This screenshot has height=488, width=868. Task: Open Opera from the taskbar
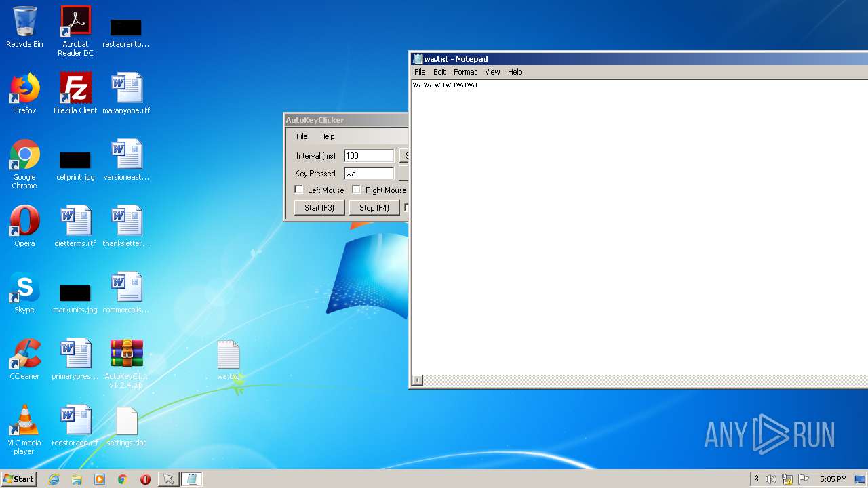145,479
